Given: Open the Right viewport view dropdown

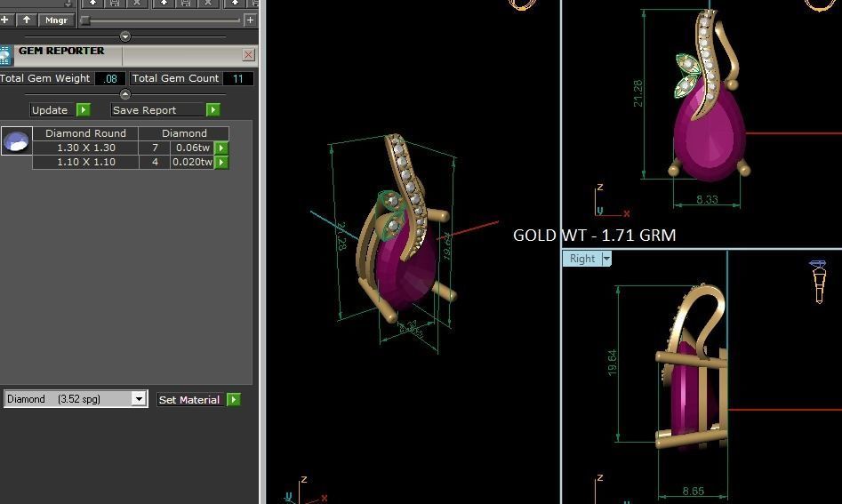Looking at the screenshot, I should click(x=606, y=259).
